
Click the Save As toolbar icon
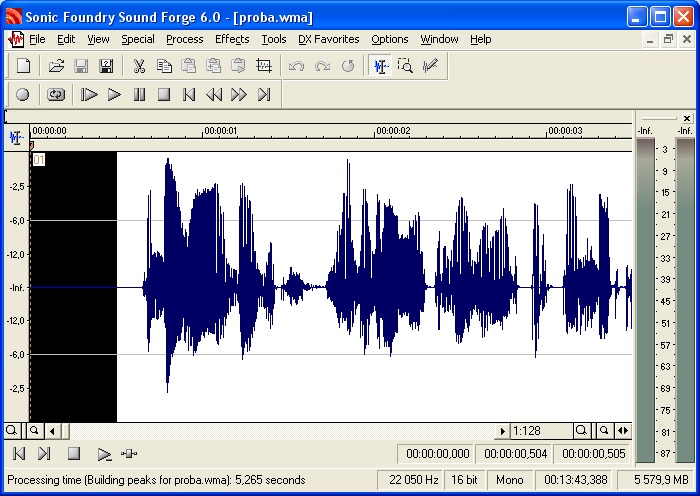point(106,66)
